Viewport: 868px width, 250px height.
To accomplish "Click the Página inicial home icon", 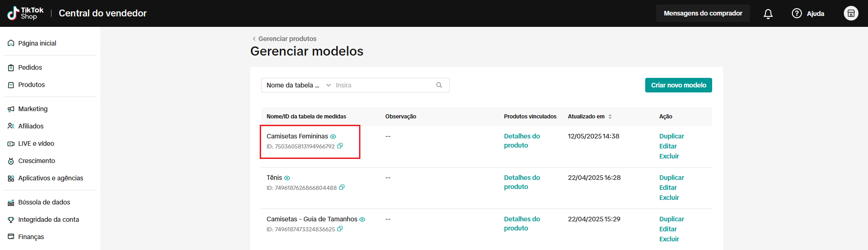I will point(11,43).
